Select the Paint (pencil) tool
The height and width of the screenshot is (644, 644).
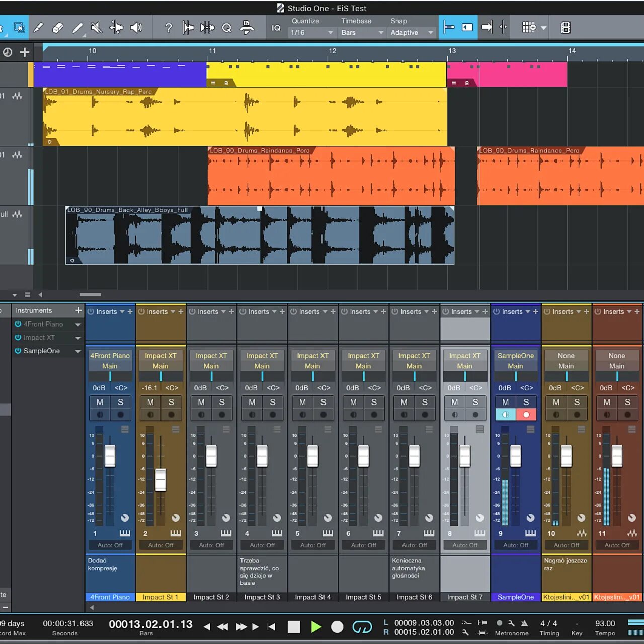pos(77,28)
